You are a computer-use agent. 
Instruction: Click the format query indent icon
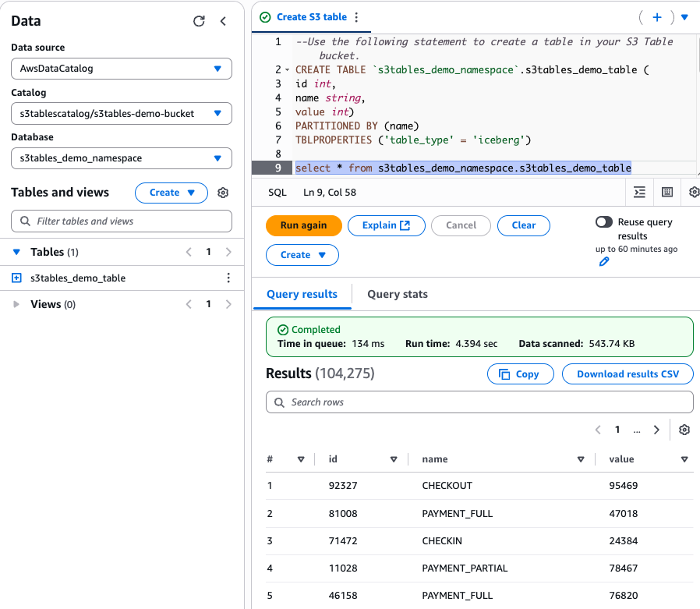[640, 192]
